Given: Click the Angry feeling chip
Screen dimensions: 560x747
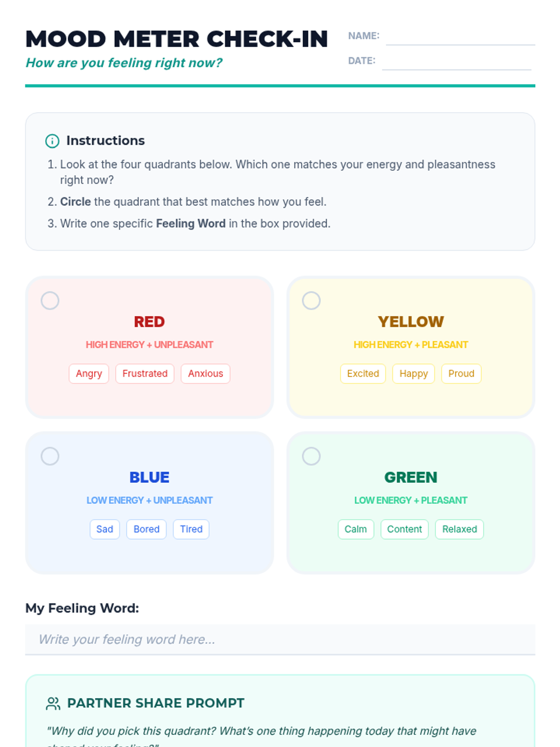Looking at the screenshot, I should pos(89,373).
